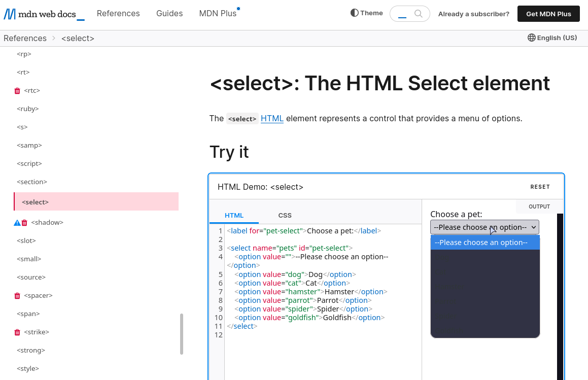The image size is (588, 380).
Task: Open the References menu
Action: (x=118, y=13)
